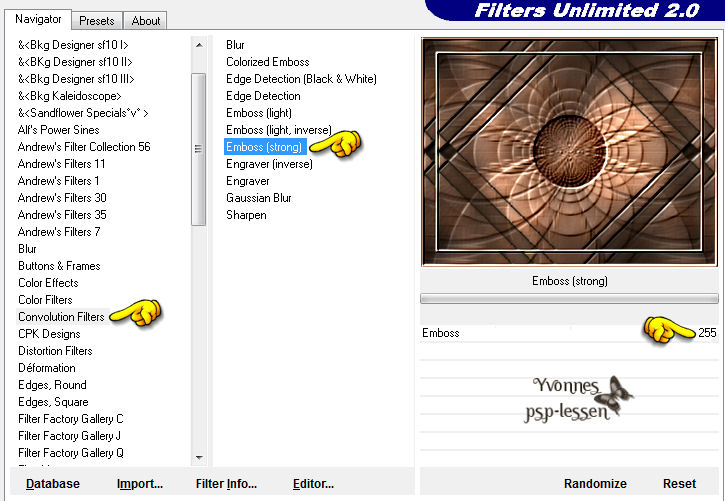The width and height of the screenshot is (725, 501).
Task: Select Andrew's Filters 7 category
Action: click(x=59, y=232)
